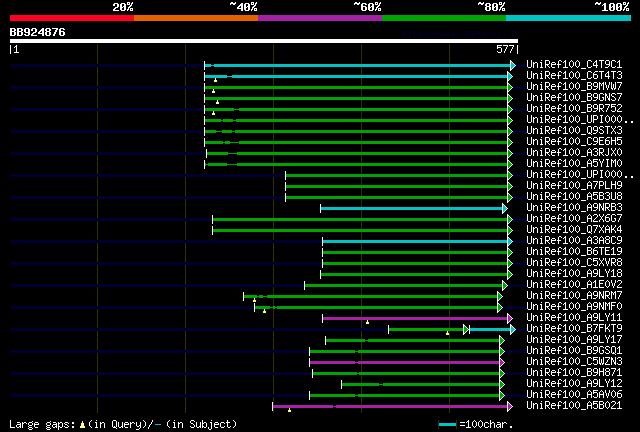Click the purple arrowhead ending C5WZN3 alignment

pyautogui.click(x=502, y=363)
